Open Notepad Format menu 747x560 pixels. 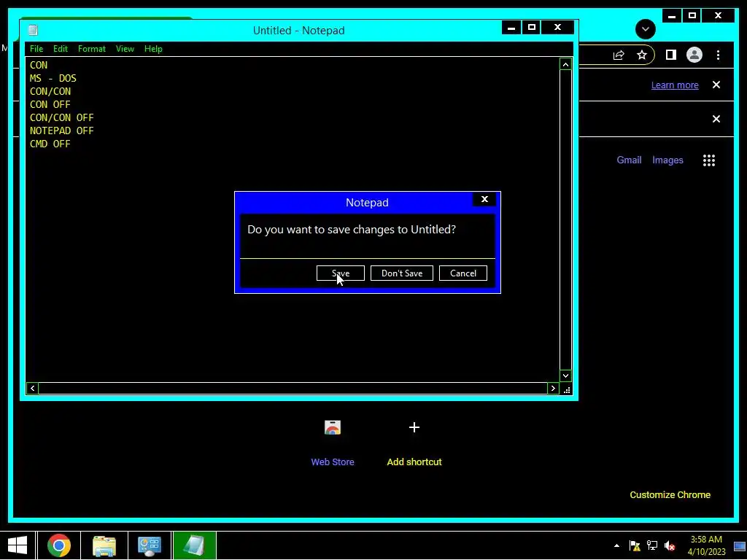coord(91,49)
